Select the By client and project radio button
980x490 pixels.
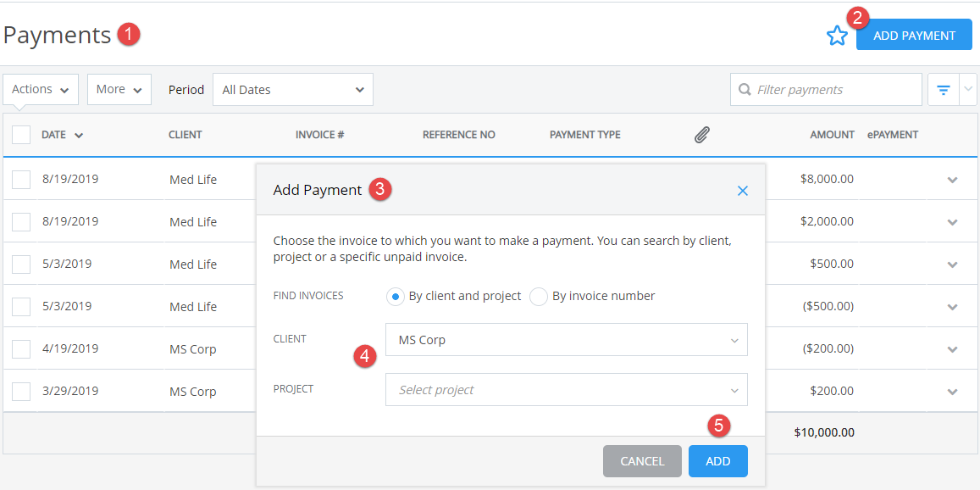point(395,296)
